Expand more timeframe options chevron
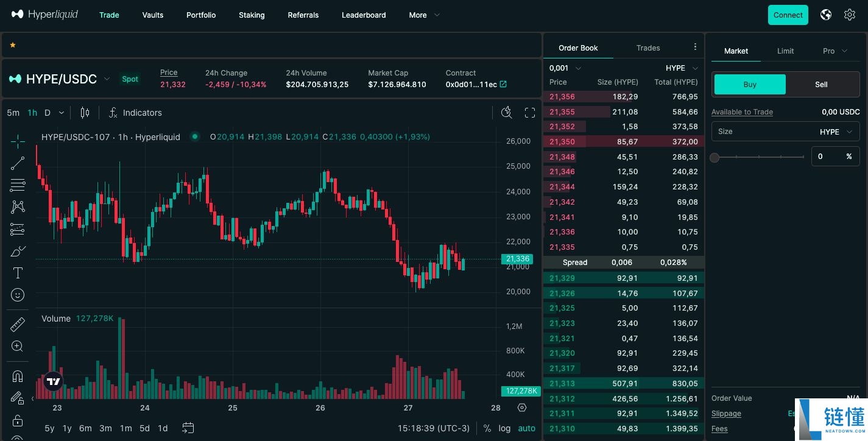The width and height of the screenshot is (868, 441). 61,113
